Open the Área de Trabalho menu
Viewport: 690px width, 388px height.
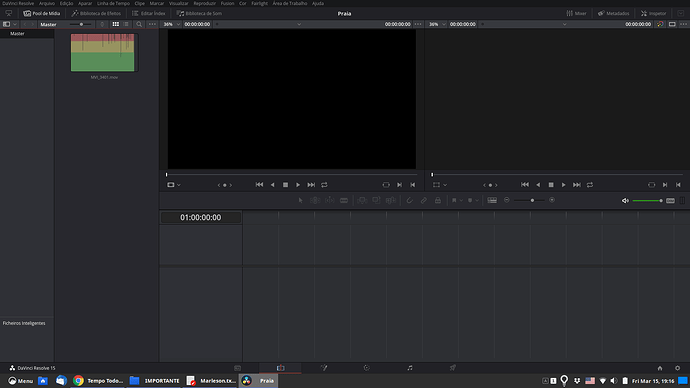pyautogui.click(x=290, y=3)
